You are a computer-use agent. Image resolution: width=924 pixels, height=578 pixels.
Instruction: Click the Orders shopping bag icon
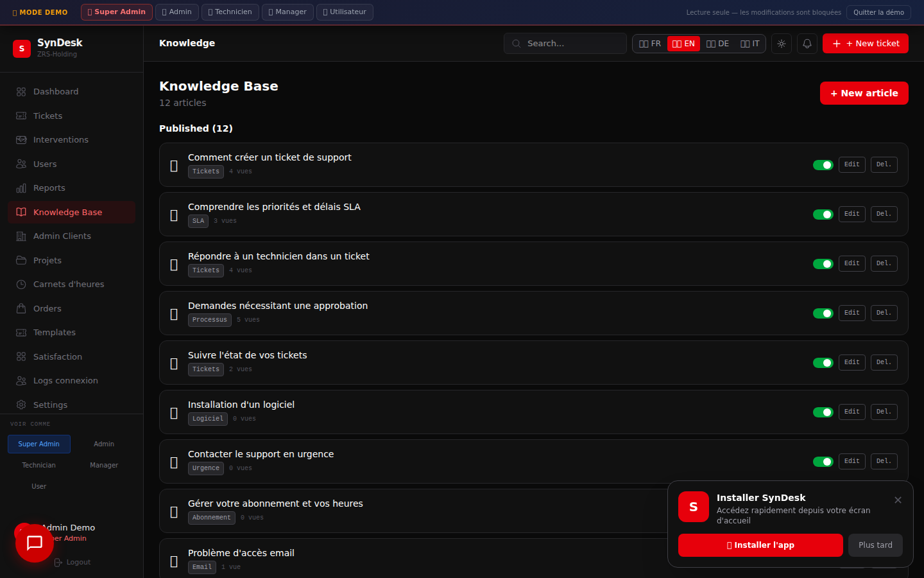(21, 309)
